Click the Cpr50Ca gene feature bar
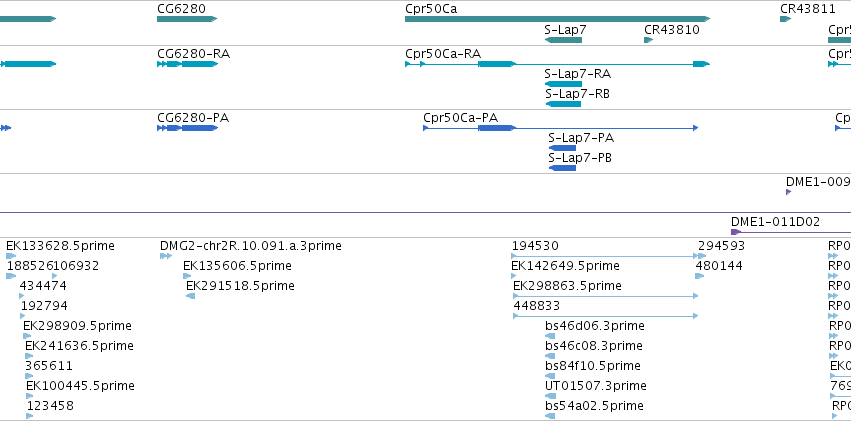Image resolution: width=851 pixels, height=421 pixels. [557, 19]
